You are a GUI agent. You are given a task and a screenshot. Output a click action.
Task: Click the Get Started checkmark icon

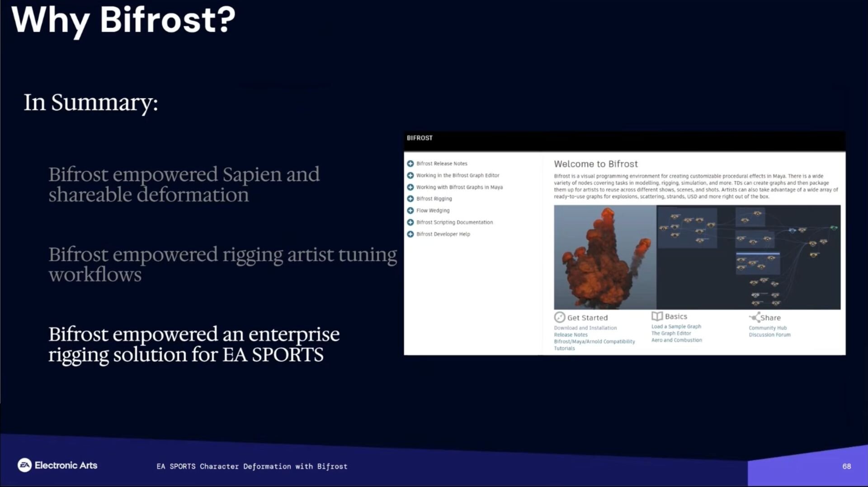click(560, 317)
